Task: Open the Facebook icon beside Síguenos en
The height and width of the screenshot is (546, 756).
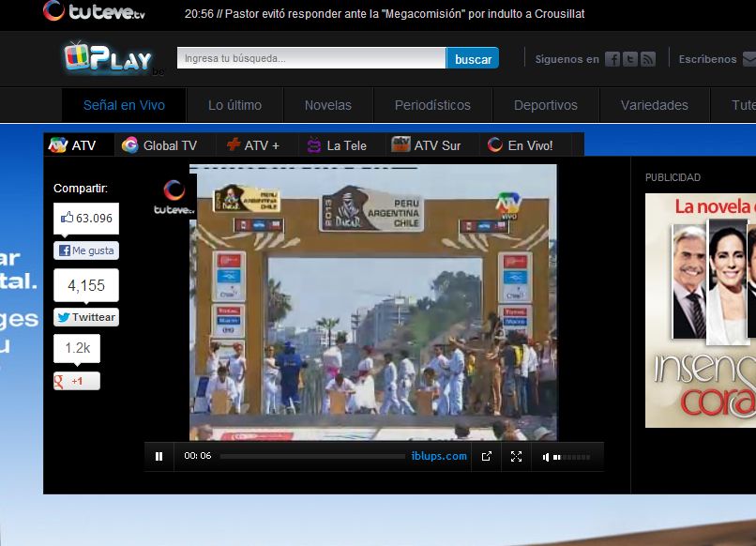Action: [x=612, y=59]
